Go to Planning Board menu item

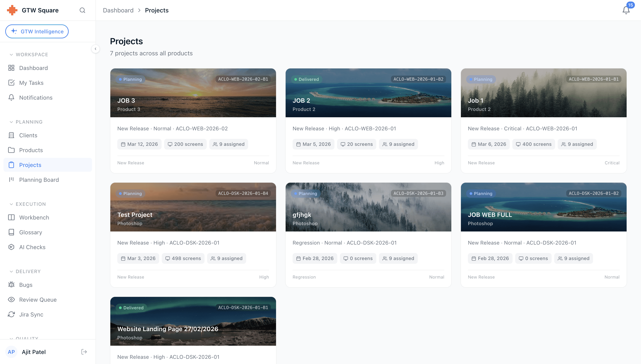coord(39,180)
